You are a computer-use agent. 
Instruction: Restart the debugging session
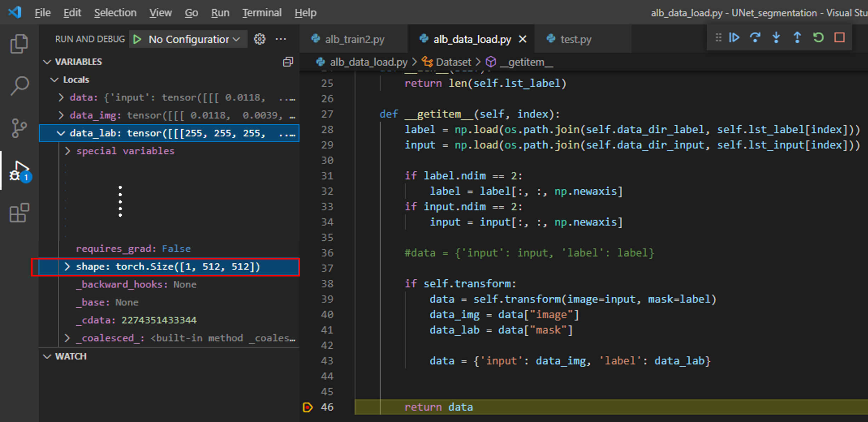[818, 38]
